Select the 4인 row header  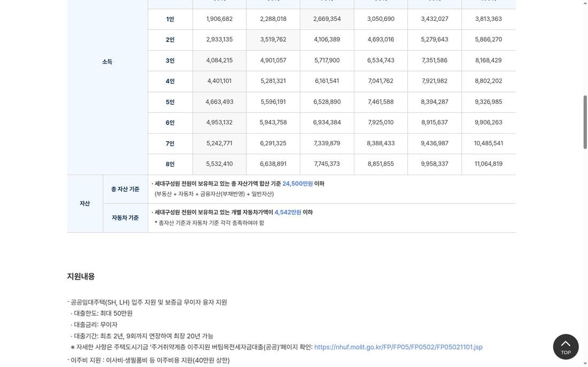[170, 81]
